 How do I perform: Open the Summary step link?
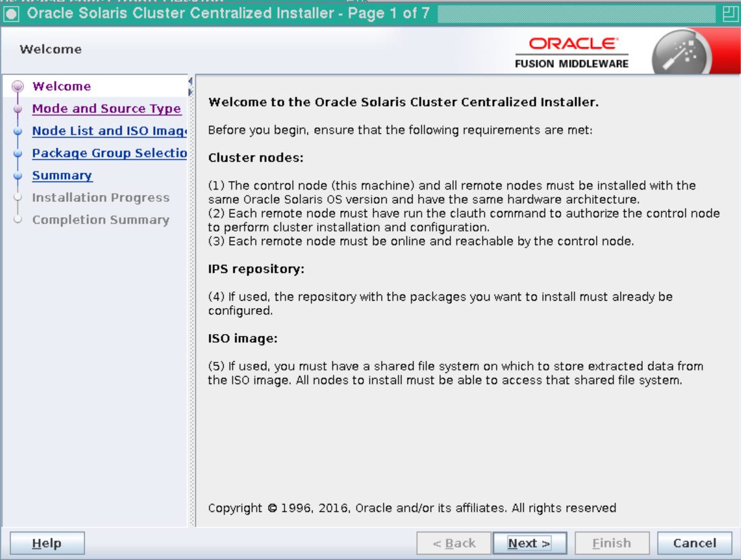(x=62, y=175)
